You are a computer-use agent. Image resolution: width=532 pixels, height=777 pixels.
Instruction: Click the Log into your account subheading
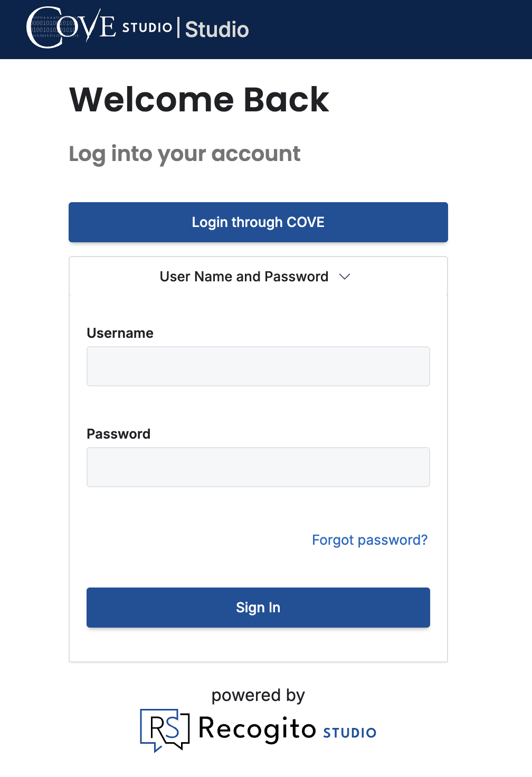coord(184,154)
